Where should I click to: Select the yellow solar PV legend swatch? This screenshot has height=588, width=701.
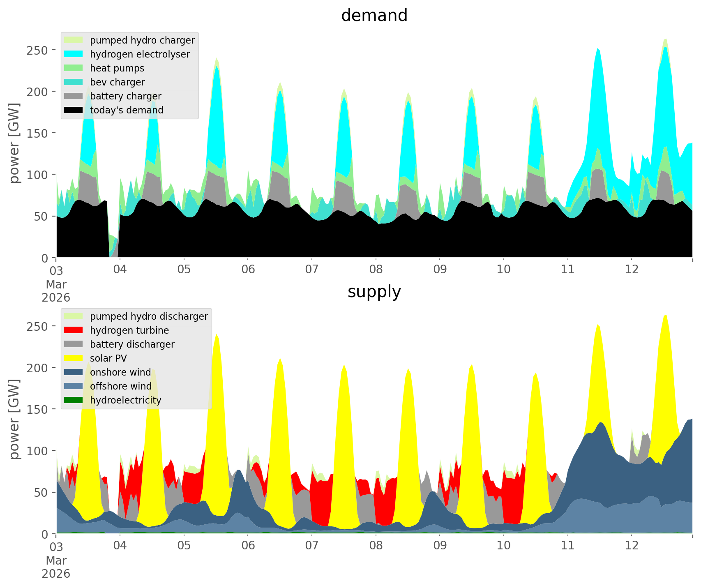pyautogui.click(x=74, y=358)
